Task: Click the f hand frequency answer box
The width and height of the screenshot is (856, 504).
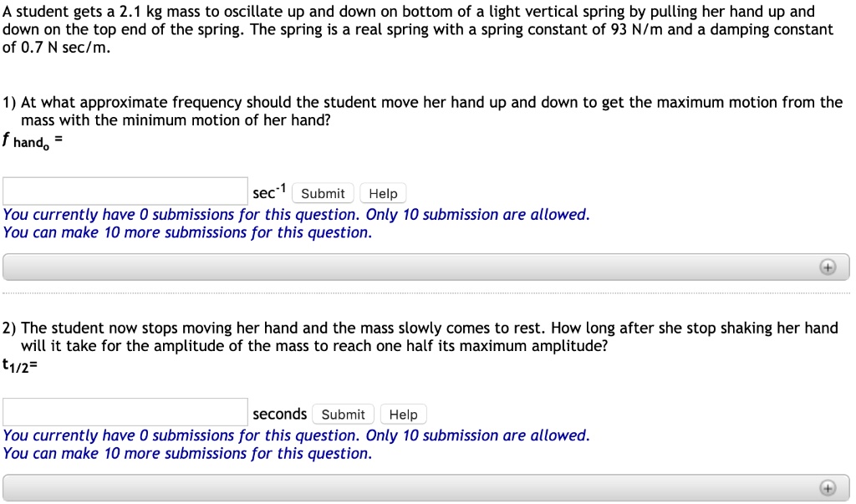Action: [125, 191]
